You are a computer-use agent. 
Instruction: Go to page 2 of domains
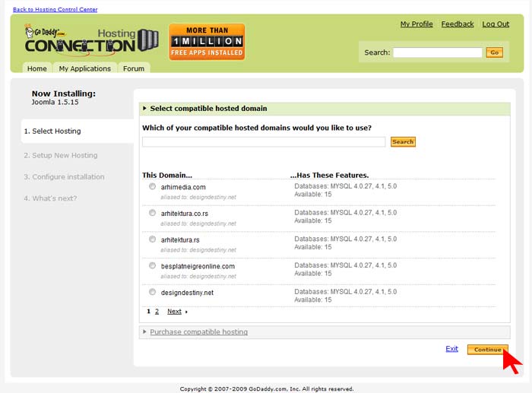pyautogui.click(x=157, y=312)
